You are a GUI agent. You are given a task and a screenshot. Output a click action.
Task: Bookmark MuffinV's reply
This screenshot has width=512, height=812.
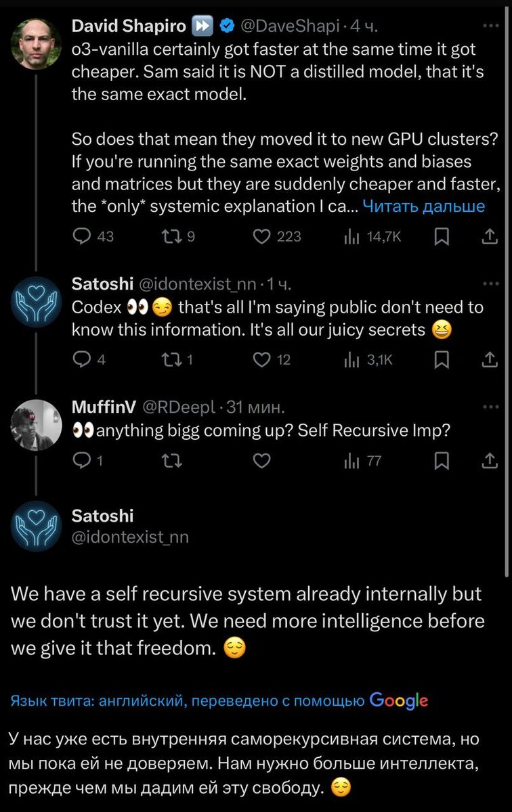441,461
